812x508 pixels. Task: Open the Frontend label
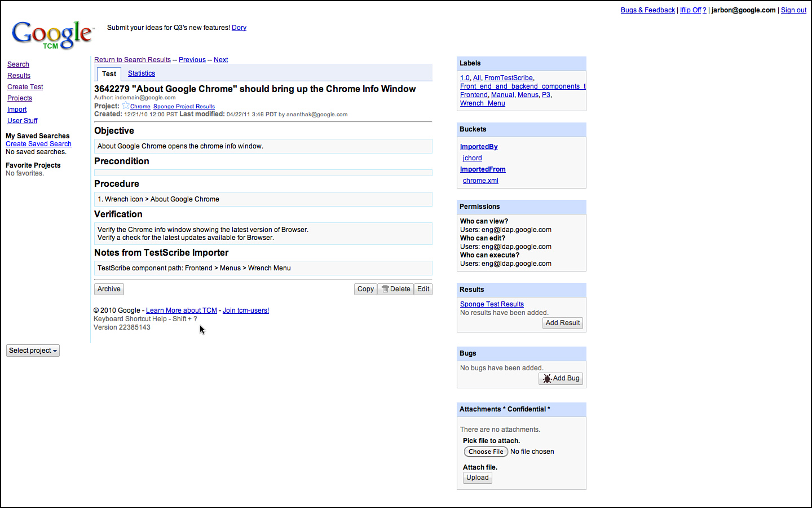click(x=474, y=95)
